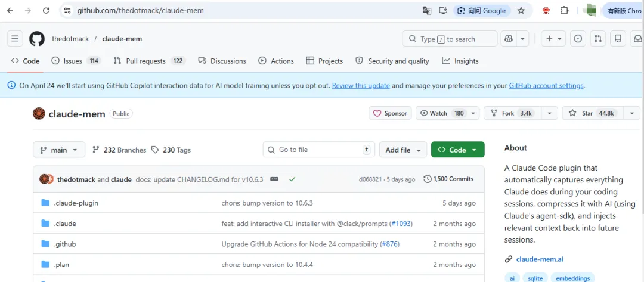Open the green Code clone dropdown
Viewport: 644px width, 282px height.
(457, 150)
